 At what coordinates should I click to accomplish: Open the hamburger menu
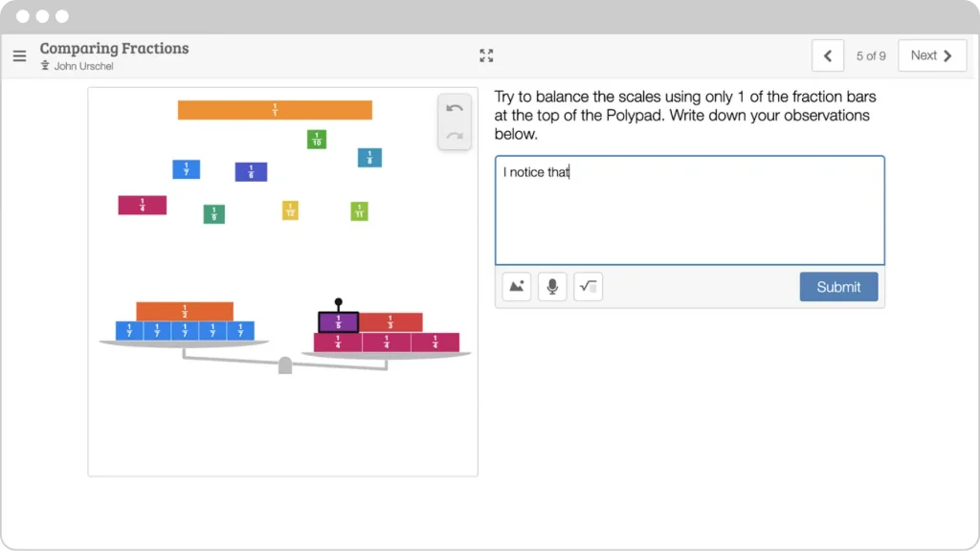click(x=19, y=55)
